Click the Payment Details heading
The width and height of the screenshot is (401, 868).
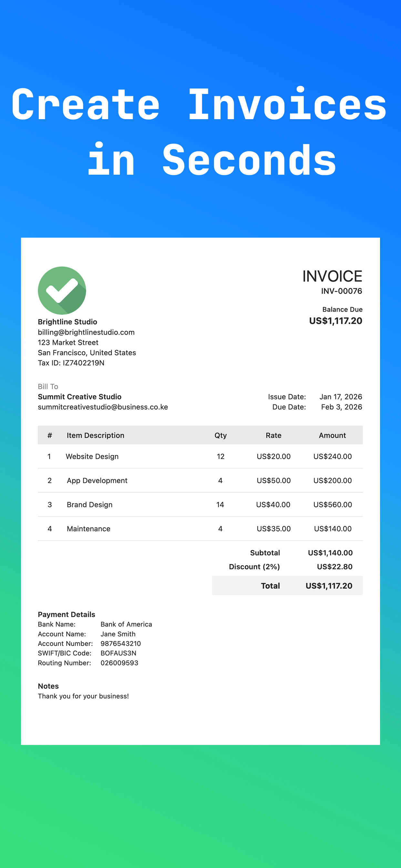pos(67,614)
